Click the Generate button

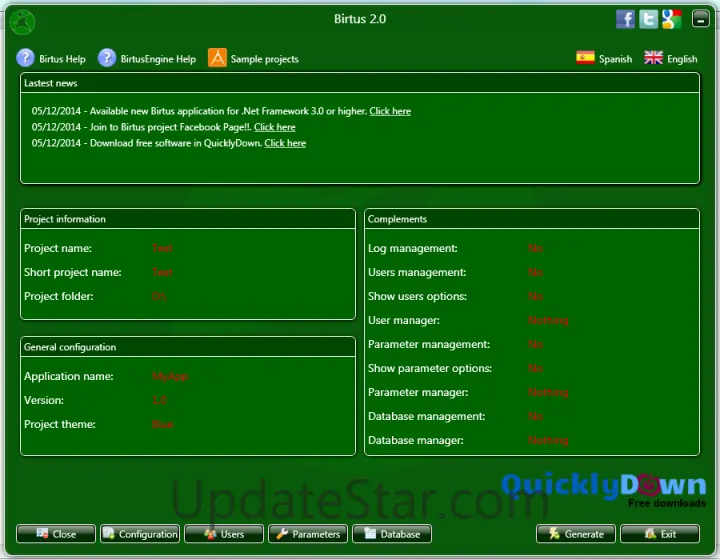(x=576, y=534)
